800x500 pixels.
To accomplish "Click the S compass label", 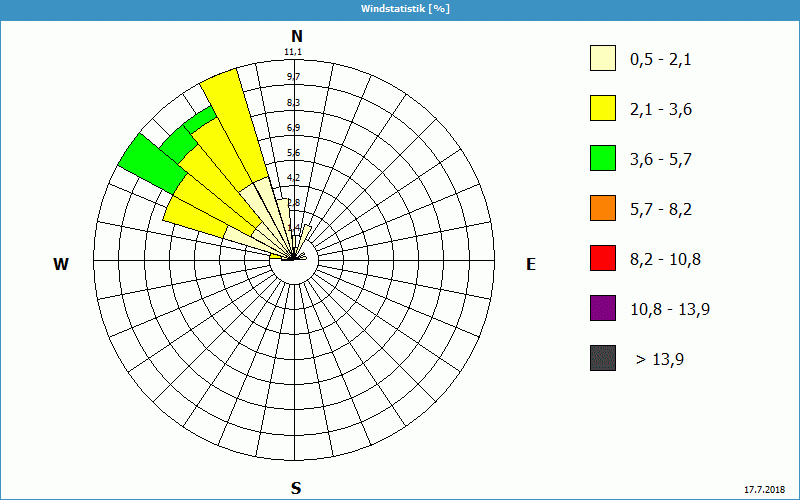I will (296, 488).
